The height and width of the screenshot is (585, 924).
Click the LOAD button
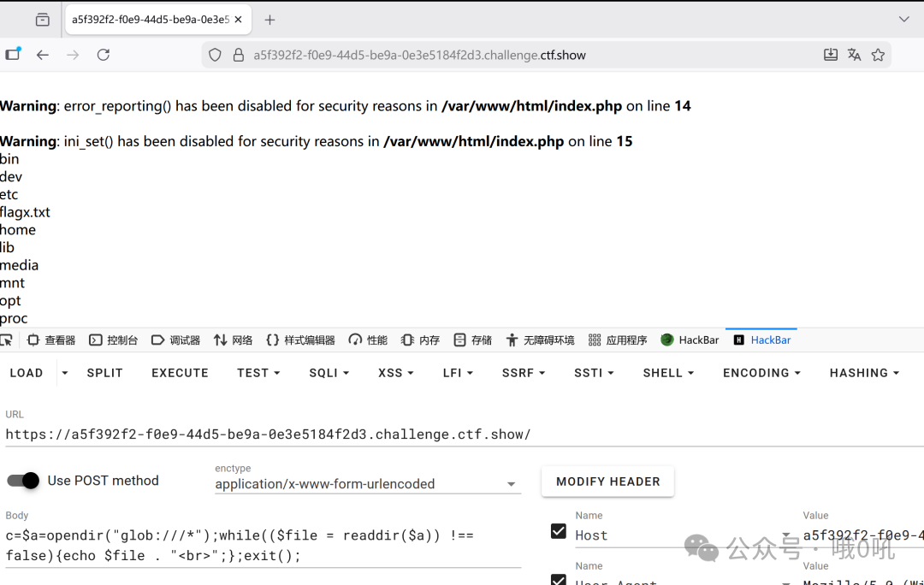(27, 373)
